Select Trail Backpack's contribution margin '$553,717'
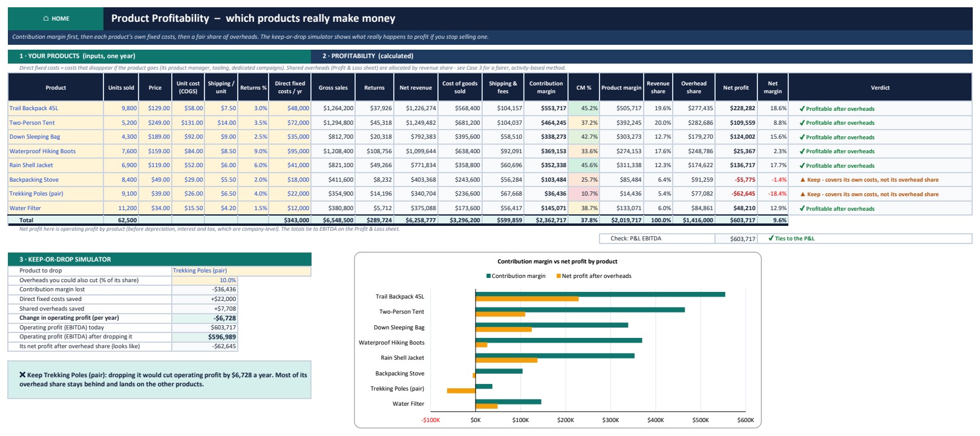The width and height of the screenshot is (980, 436). [x=546, y=108]
